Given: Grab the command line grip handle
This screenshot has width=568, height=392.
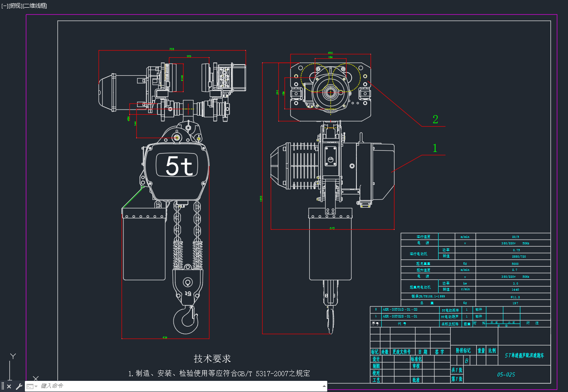Looking at the screenshot, I should pyautogui.click(x=3, y=386).
